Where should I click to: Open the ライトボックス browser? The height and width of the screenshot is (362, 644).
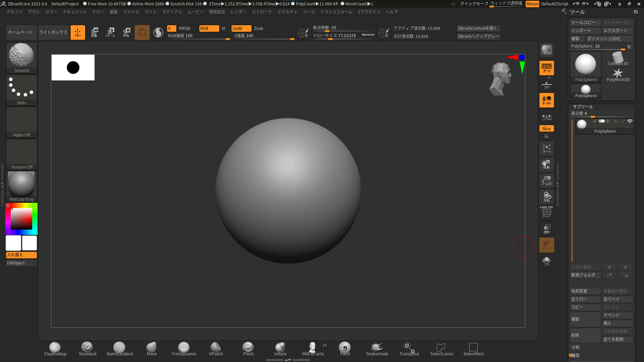54,33
